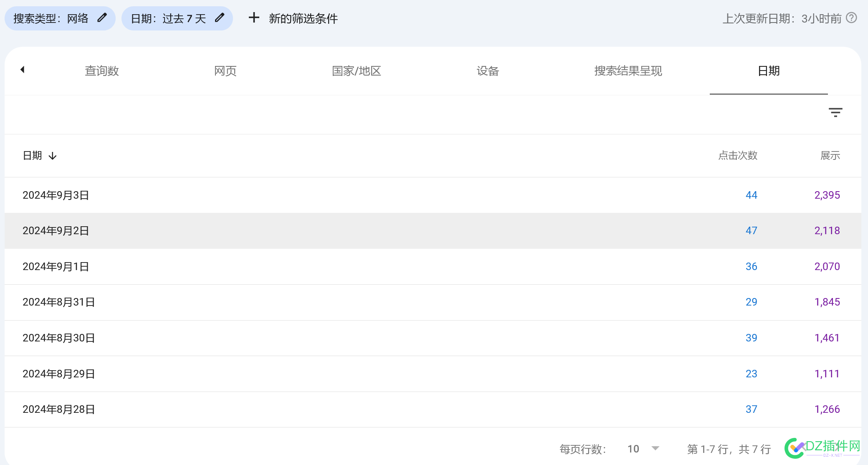The width and height of the screenshot is (868, 465).
Task: Open the table filter rows icon
Action: click(835, 112)
